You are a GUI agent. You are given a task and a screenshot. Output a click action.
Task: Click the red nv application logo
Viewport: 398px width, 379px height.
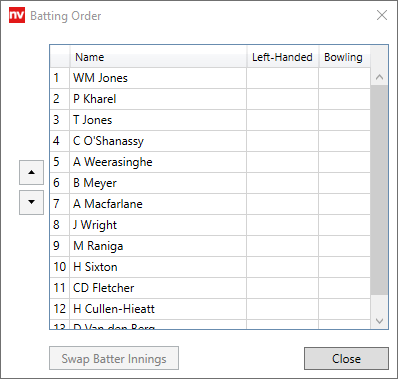[x=17, y=16]
